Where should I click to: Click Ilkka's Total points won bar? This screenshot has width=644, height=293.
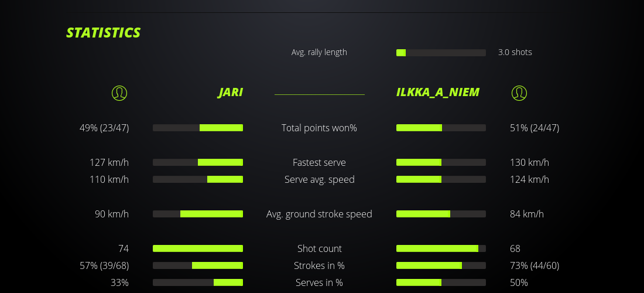click(441, 128)
